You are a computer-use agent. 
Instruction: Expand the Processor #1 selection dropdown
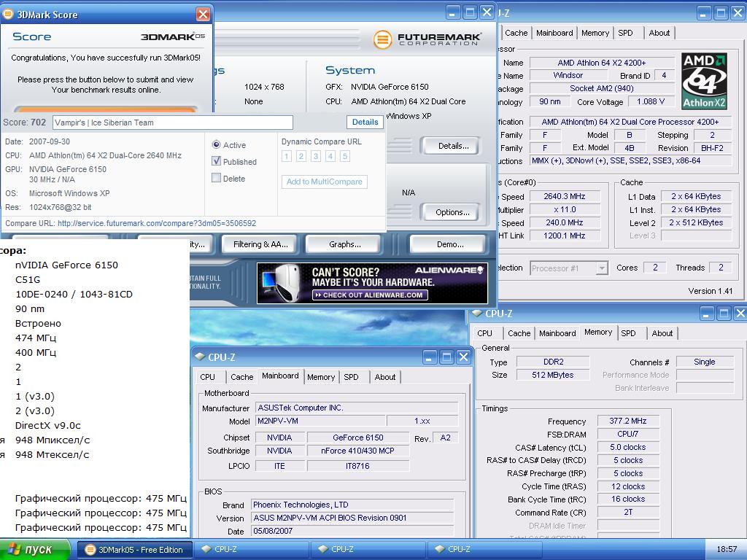[602, 268]
